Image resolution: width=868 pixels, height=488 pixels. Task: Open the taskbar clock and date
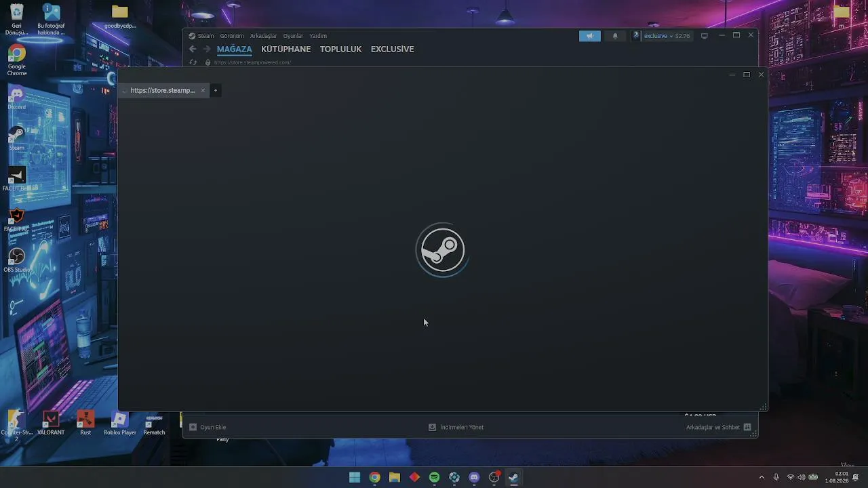(x=837, y=477)
